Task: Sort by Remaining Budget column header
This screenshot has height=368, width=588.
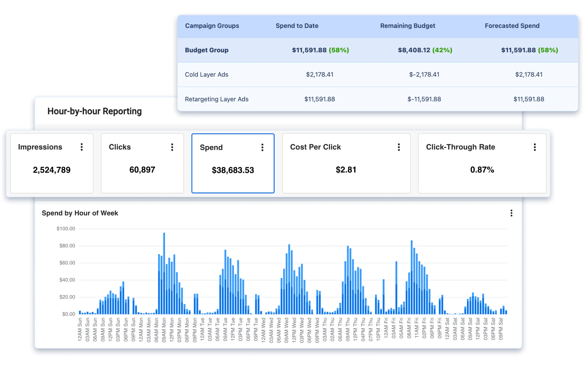Action: point(408,26)
